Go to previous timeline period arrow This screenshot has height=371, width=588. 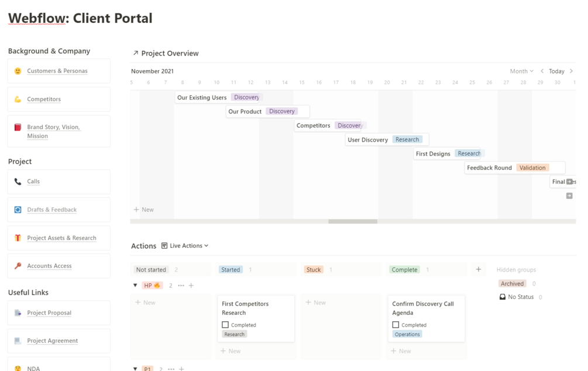pyautogui.click(x=542, y=71)
